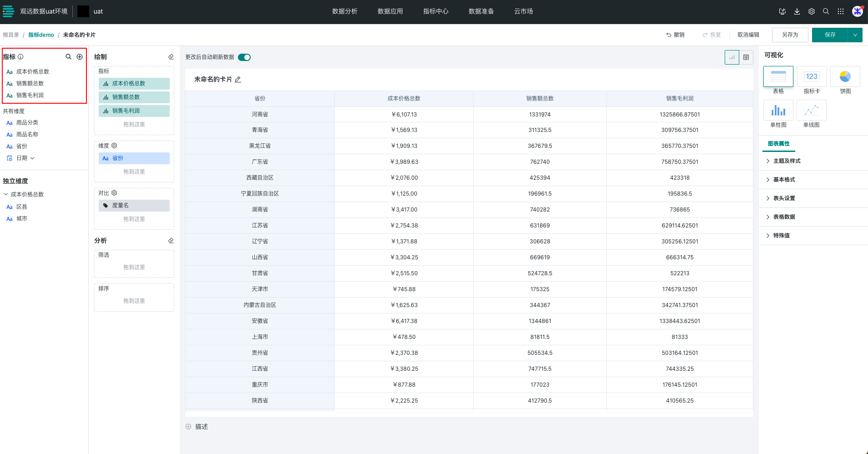
Task: Switch to the 图表属性 tab
Action: pyautogui.click(x=778, y=144)
